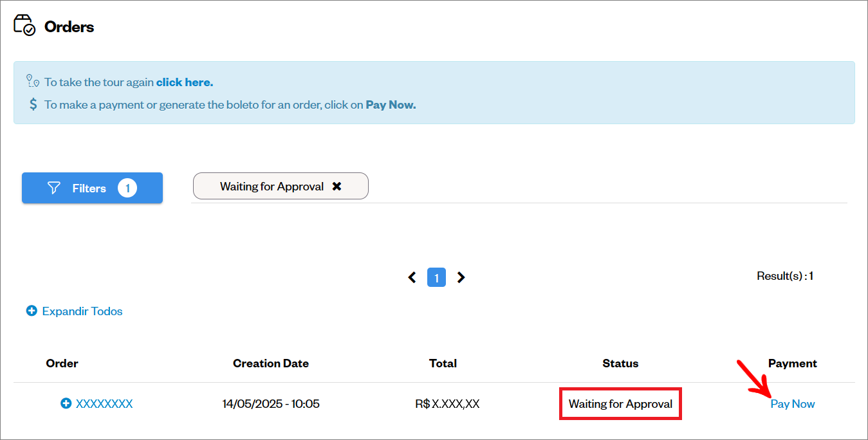Click the Creation Date column header
Screen dimensions: 868x440
tap(271, 363)
